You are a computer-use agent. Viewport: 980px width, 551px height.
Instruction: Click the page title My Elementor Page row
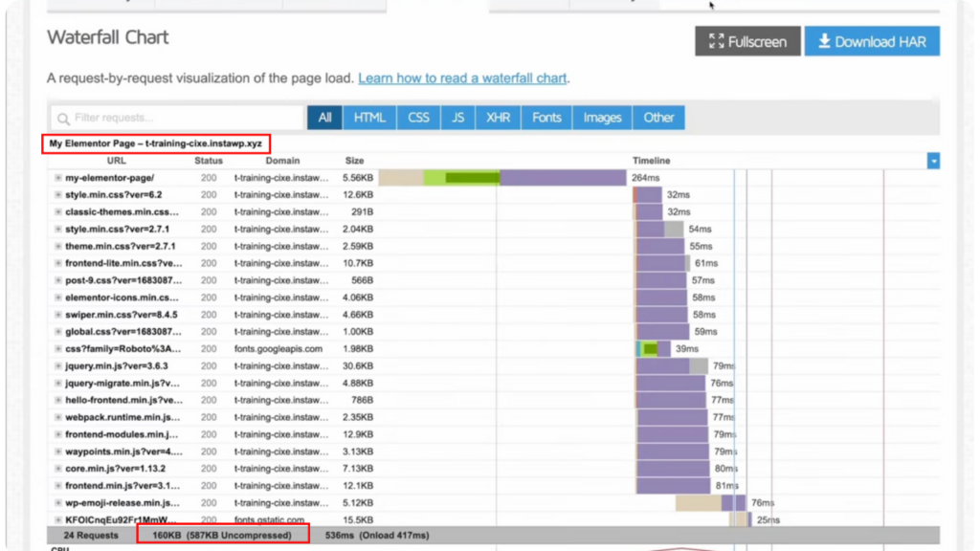click(x=156, y=143)
